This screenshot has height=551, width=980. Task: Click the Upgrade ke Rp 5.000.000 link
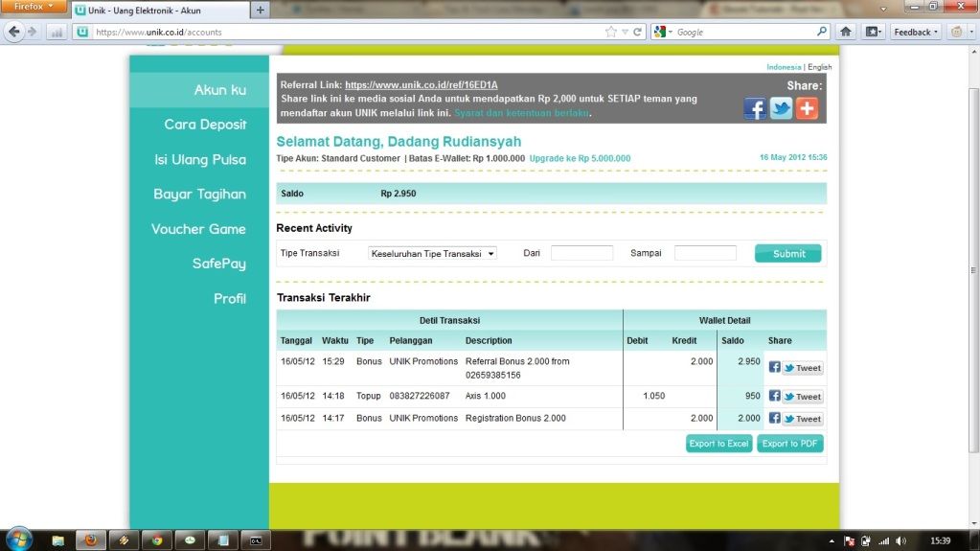pos(580,158)
